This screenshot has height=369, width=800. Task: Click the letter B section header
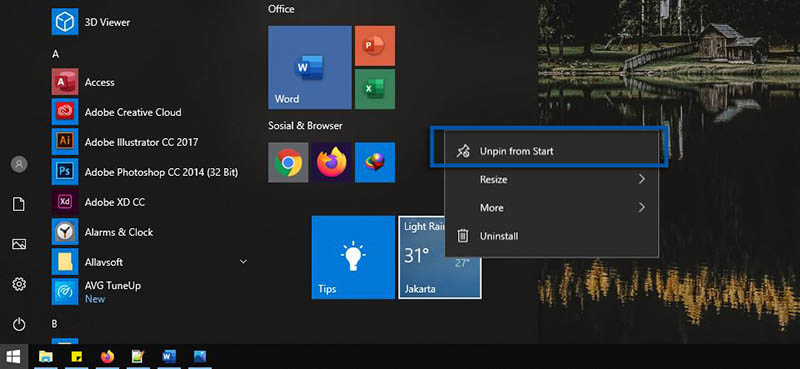[x=55, y=324]
